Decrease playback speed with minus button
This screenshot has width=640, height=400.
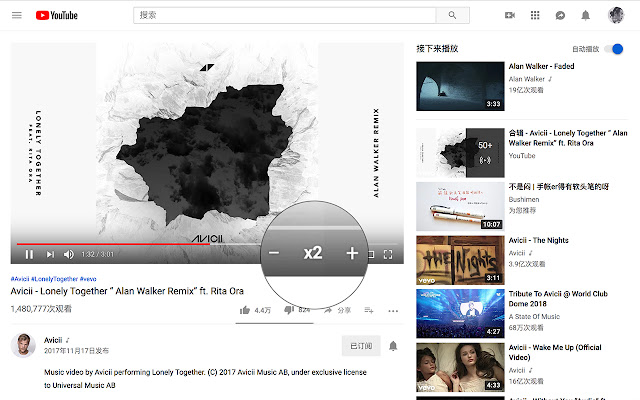click(274, 254)
